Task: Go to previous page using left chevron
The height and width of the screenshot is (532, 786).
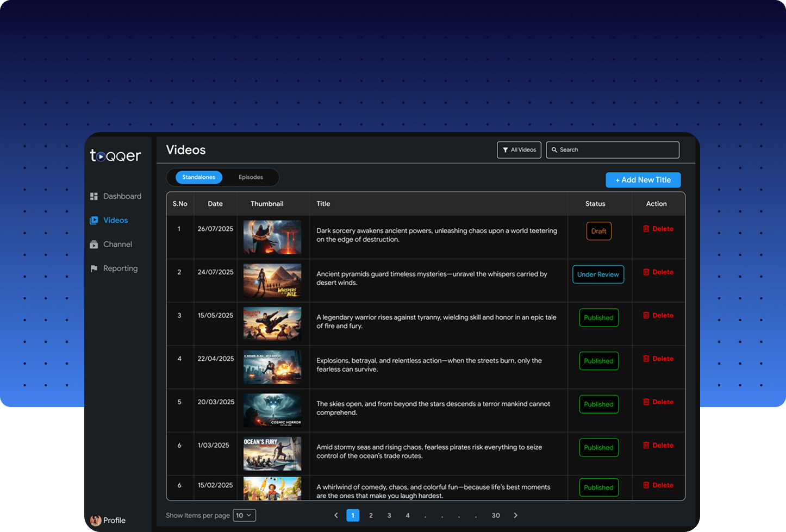Action: point(336,515)
